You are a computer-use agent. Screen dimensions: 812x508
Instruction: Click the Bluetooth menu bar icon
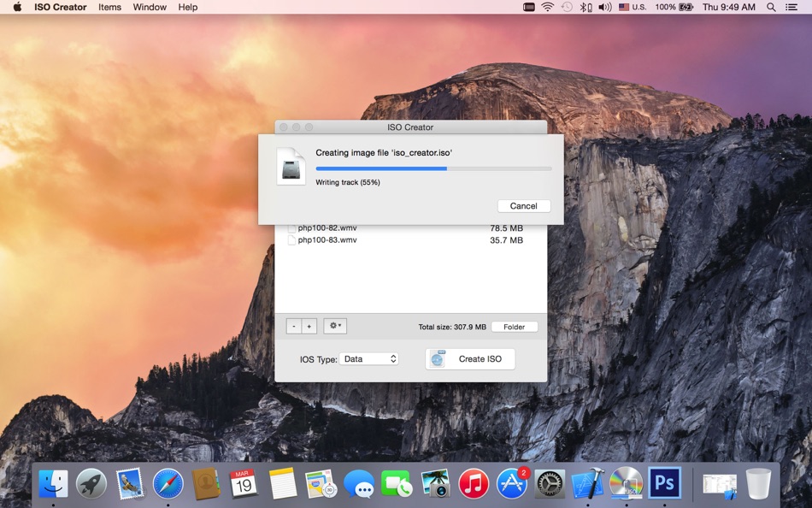[585, 7]
